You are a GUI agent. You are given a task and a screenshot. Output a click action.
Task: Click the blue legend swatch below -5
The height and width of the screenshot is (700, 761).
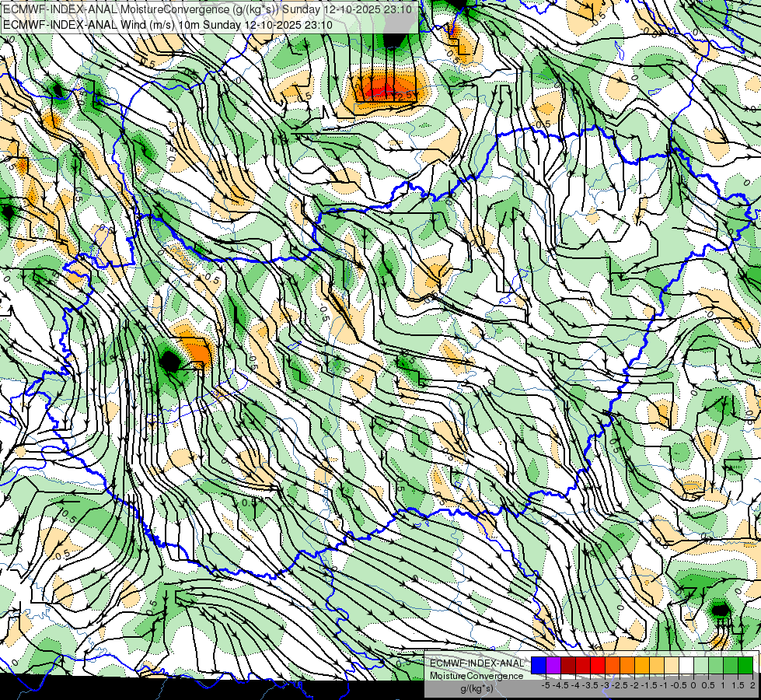539,665
